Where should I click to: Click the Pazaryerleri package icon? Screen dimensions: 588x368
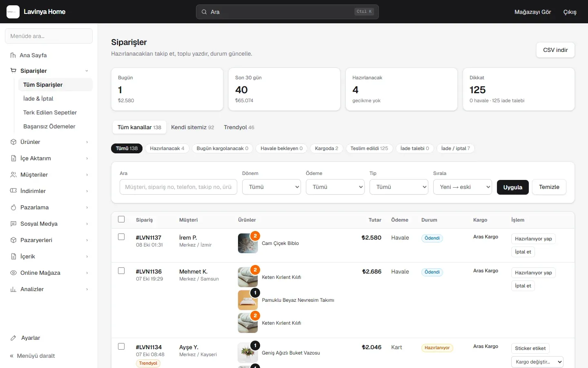click(13, 240)
